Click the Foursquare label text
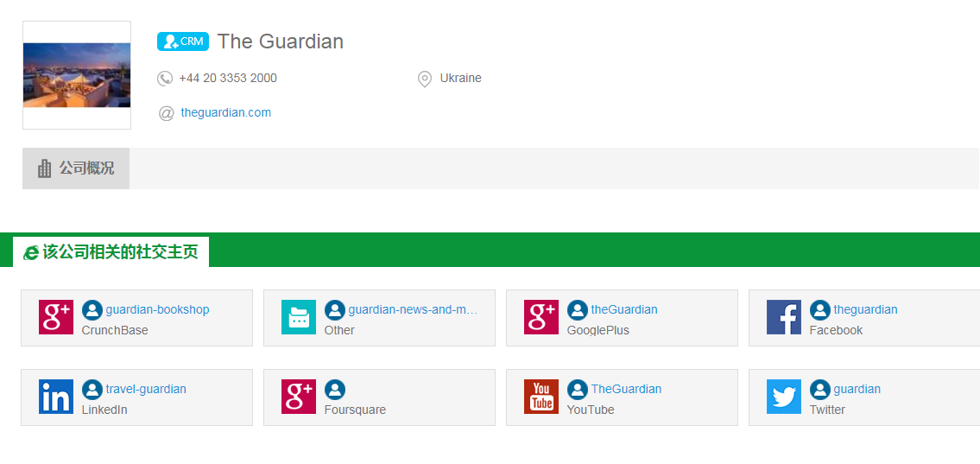 pyautogui.click(x=355, y=410)
